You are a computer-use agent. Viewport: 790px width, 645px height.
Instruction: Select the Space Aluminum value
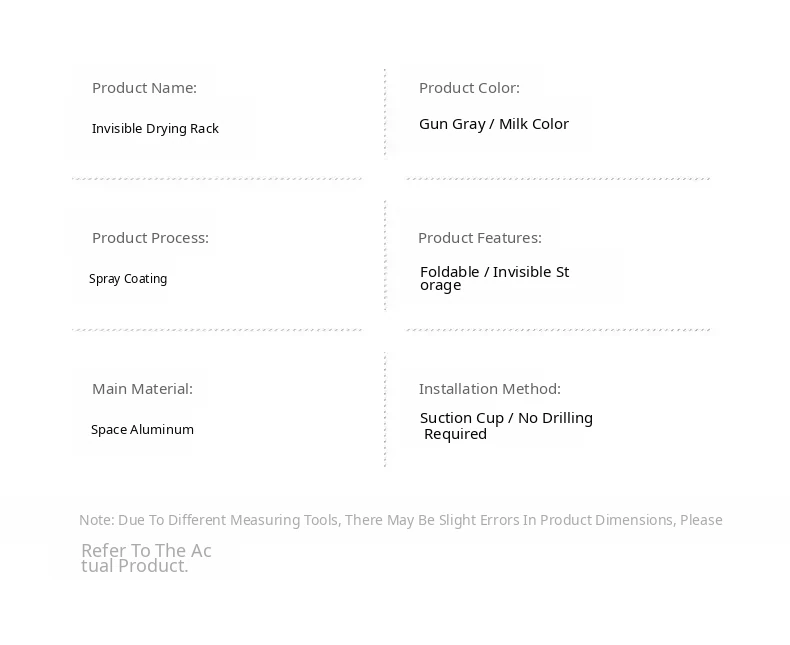point(142,430)
